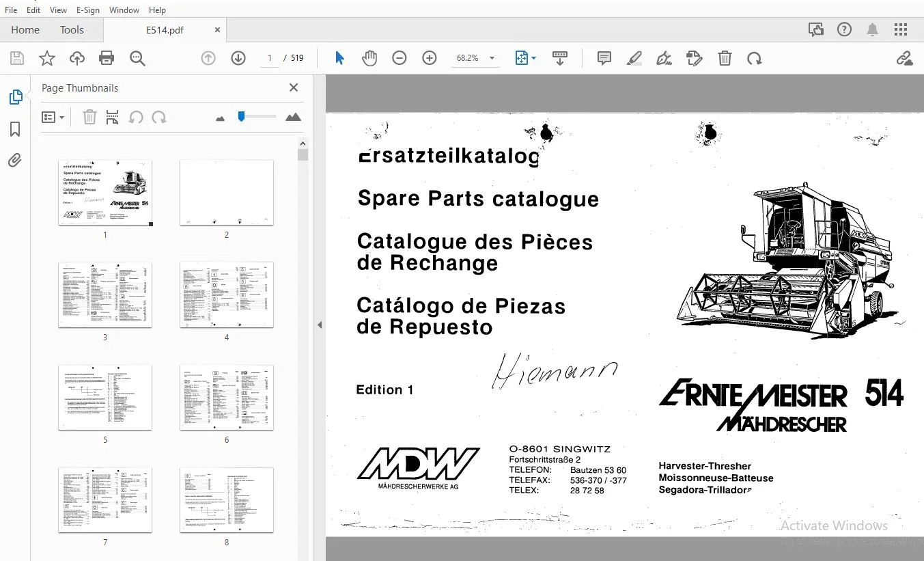Image resolution: width=924 pixels, height=561 pixels.
Task: Select page 2 thumbnail
Action: (227, 193)
